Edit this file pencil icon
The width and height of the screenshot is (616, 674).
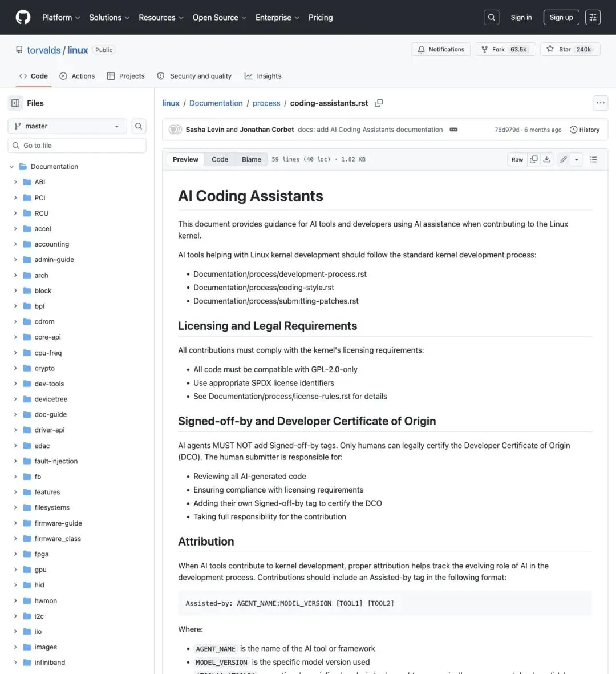click(x=563, y=159)
